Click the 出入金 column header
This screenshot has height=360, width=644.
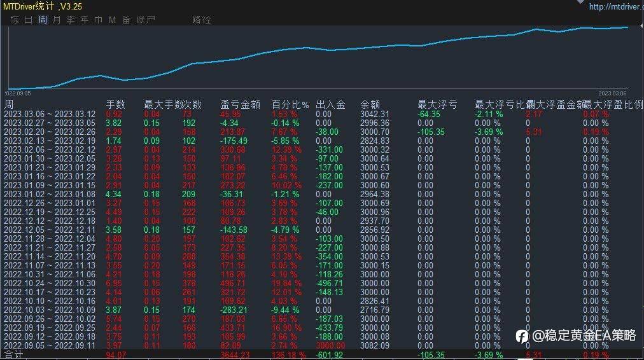pos(331,105)
